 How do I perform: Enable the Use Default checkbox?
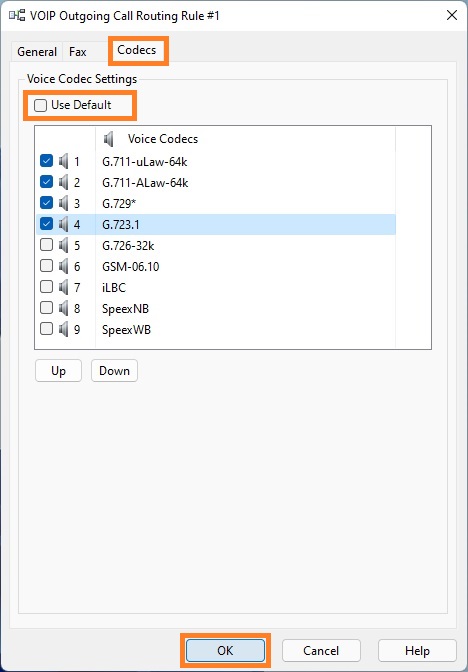[x=40, y=105]
